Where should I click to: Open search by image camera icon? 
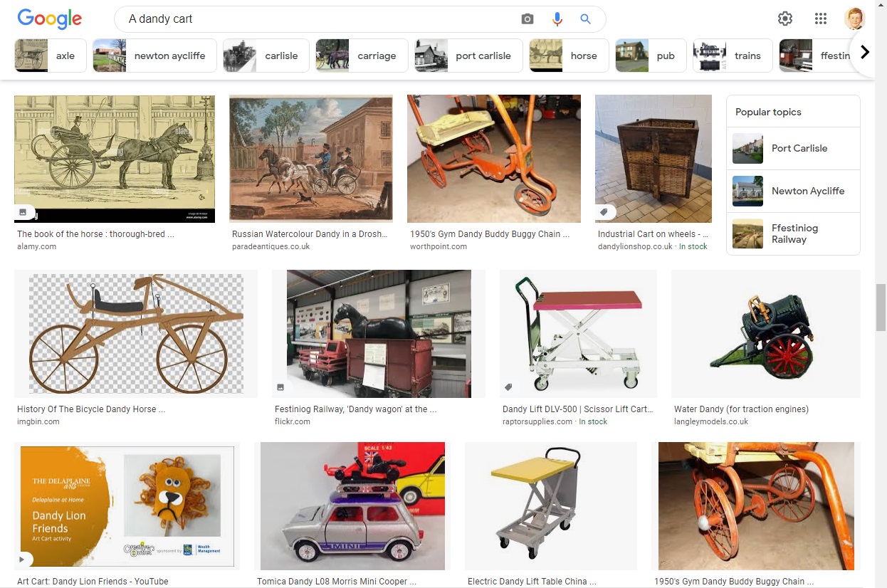coord(527,19)
